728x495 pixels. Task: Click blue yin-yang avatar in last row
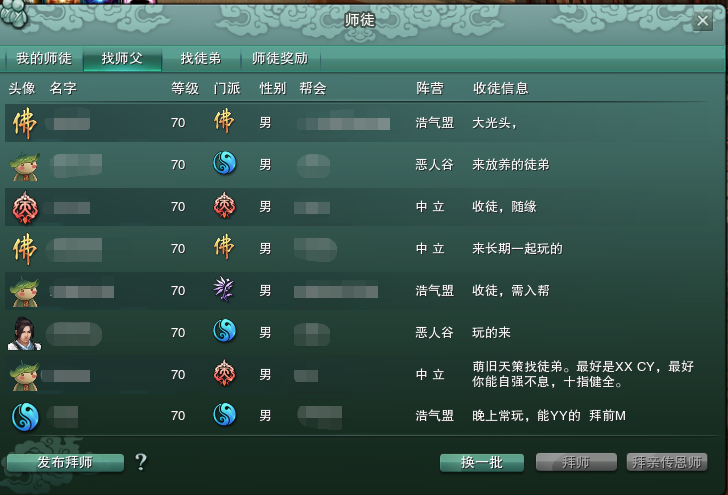click(25, 417)
